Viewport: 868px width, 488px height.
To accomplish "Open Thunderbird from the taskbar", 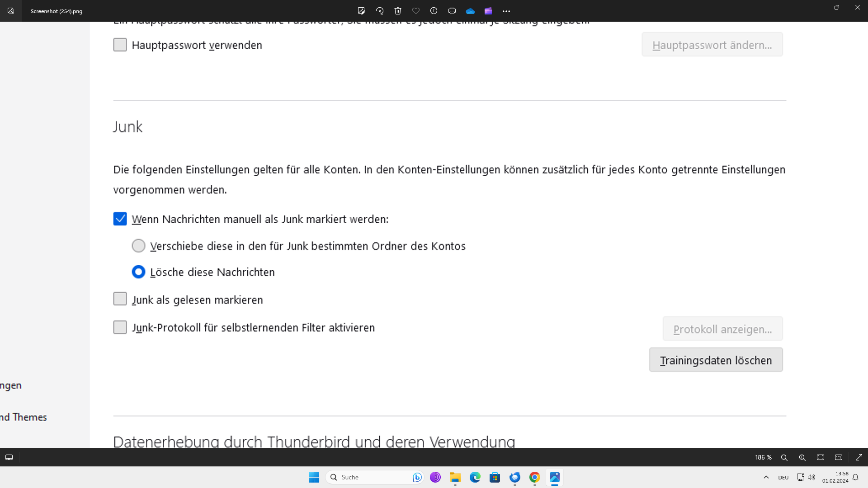I will tap(514, 477).
